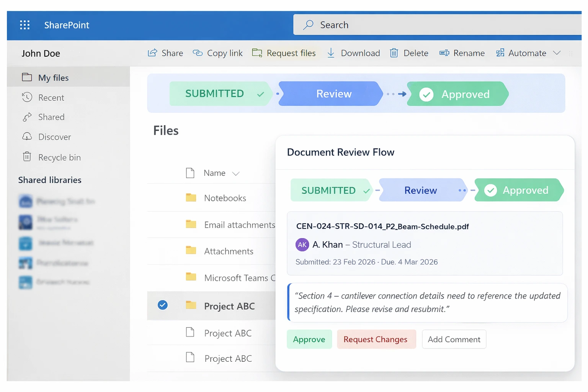
Task: Open the Name column sort dropdown
Action: pyautogui.click(x=236, y=173)
